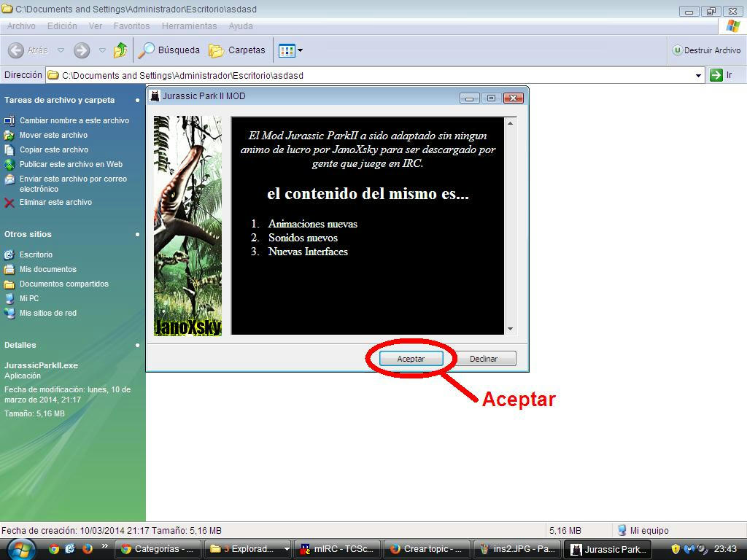Open the forward history dropdown arrow

coord(102,50)
